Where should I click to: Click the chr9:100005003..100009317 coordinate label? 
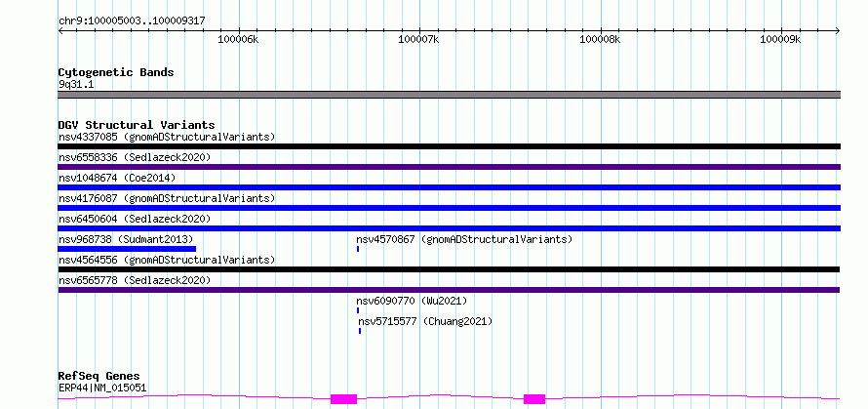[x=132, y=20]
